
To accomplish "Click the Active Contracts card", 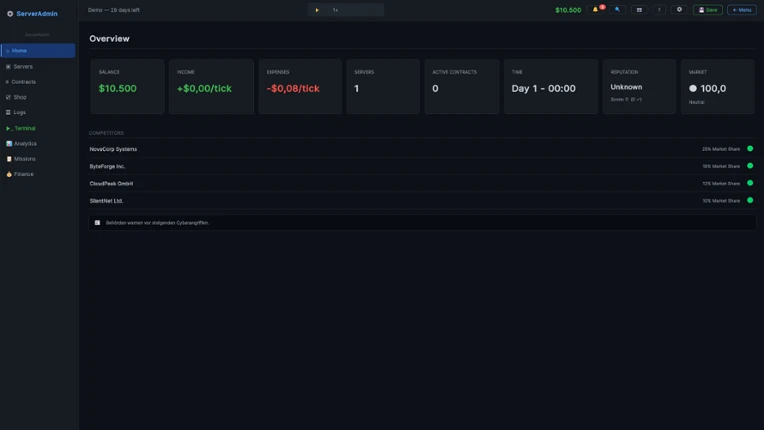I will 462,87.
